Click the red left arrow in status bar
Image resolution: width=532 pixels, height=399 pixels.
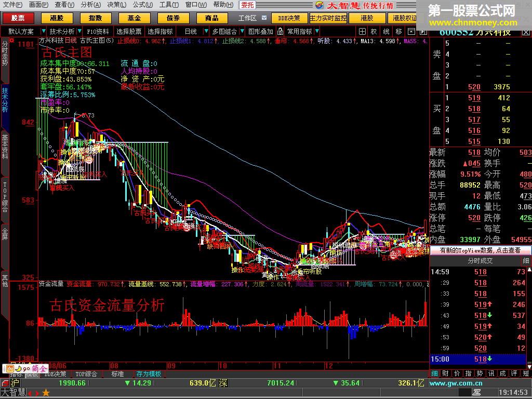[30, 394]
